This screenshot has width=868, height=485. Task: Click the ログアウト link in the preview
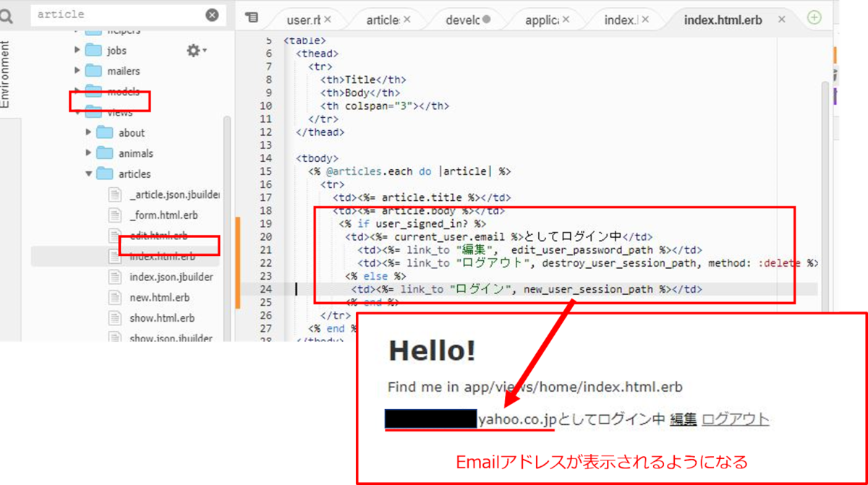point(735,419)
